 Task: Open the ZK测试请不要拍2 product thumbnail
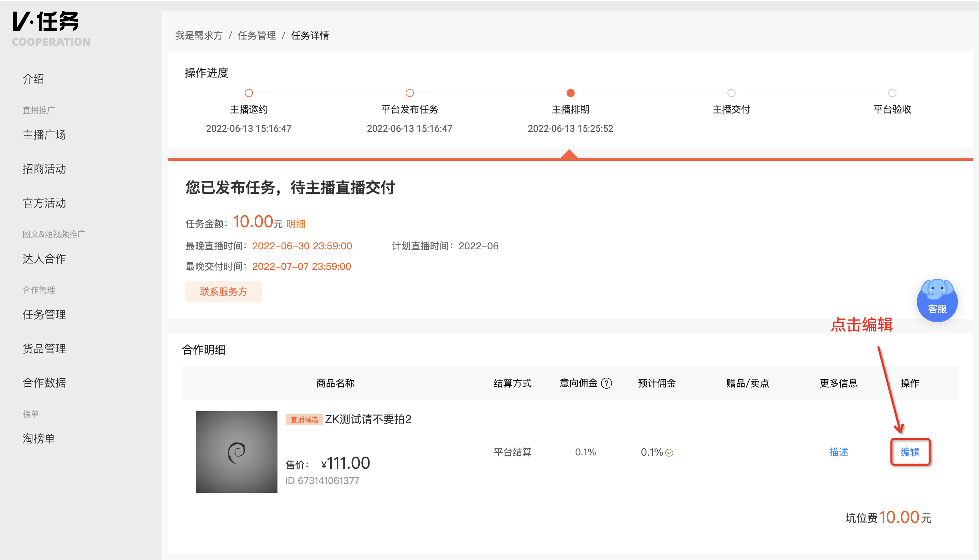[x=236, y=452]
